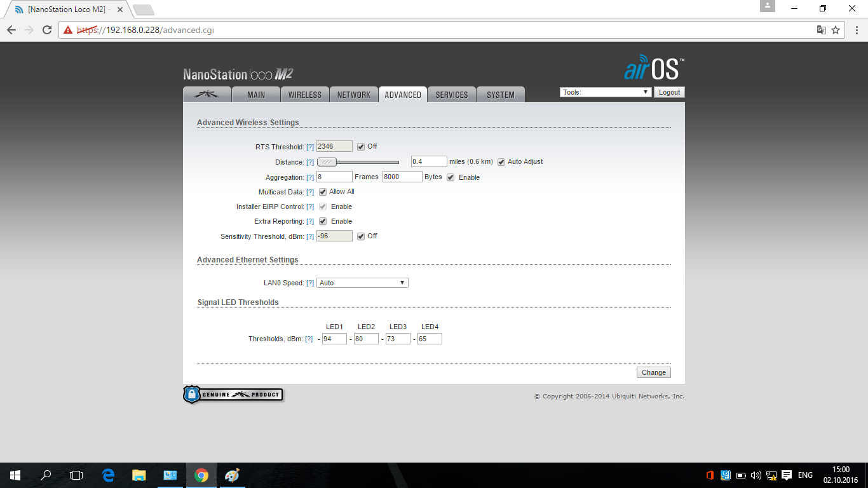Click the Aggregation Bytes field
Viewport: 868px width, 488px height.
pyautogui.click(x=402, y=177)
